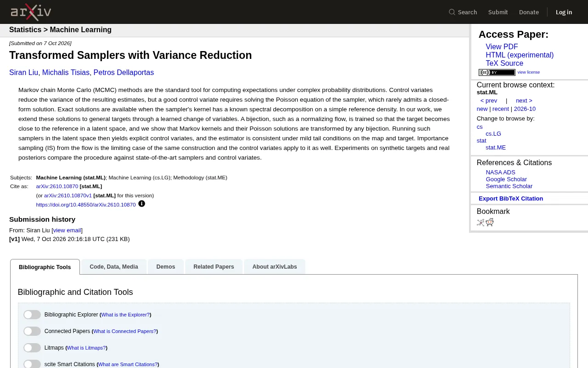Enable the Bibliographic Explorer toggle
Viewport: 588px width, 368px height.
click(32, 315)
